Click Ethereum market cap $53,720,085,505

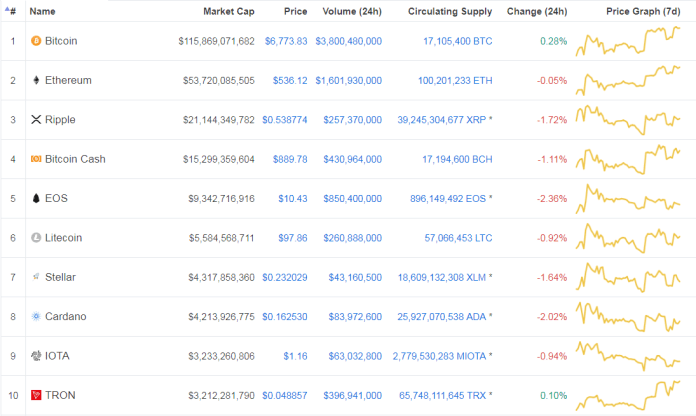[219, 81]
